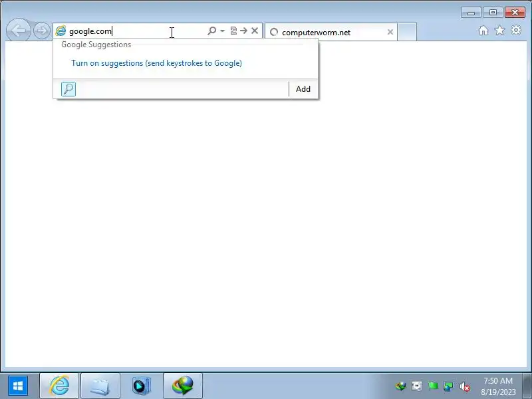Close the computerworm.net tab
532x399 pixels.
(390, 32)
